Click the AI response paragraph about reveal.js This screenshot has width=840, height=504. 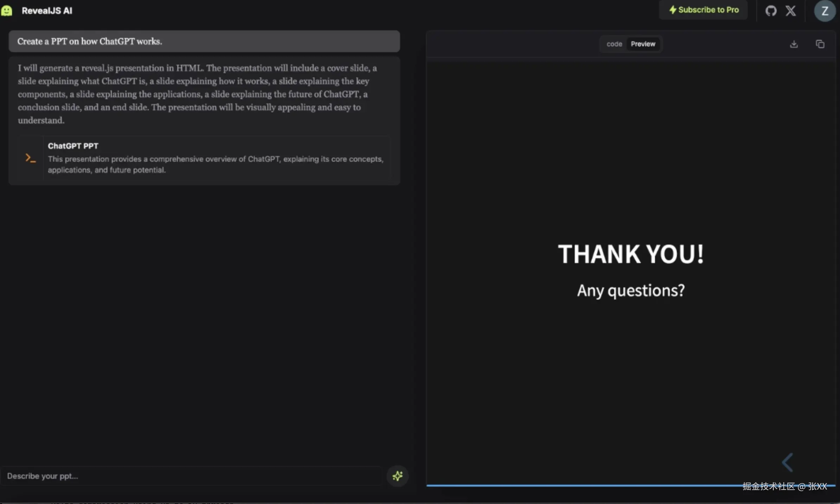tap(197, 94)
